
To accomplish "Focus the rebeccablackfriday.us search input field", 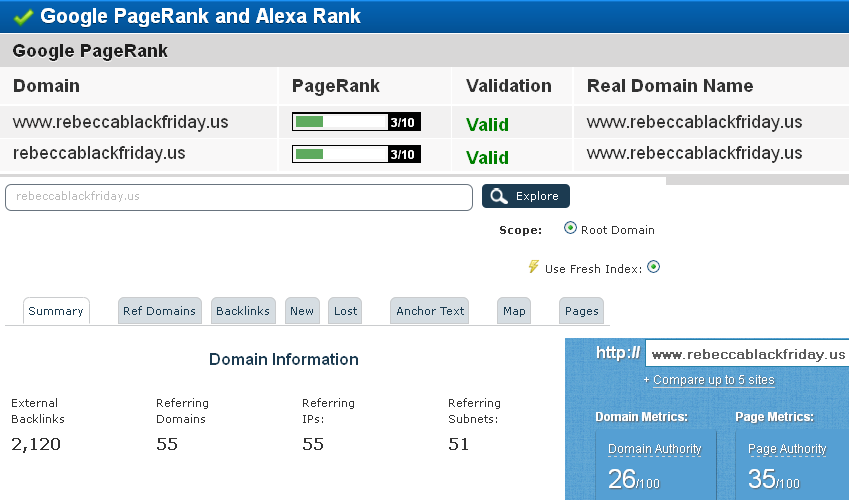I will 239,197.
